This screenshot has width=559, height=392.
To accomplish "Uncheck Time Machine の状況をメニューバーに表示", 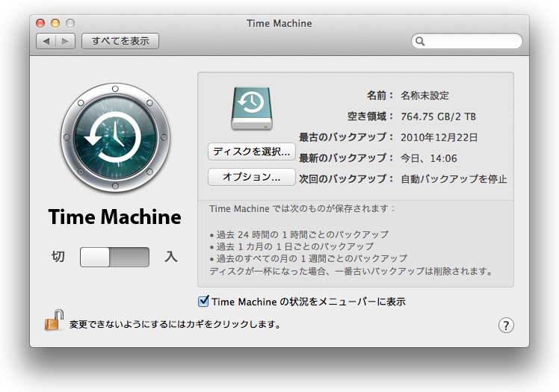I will point(203,302).
